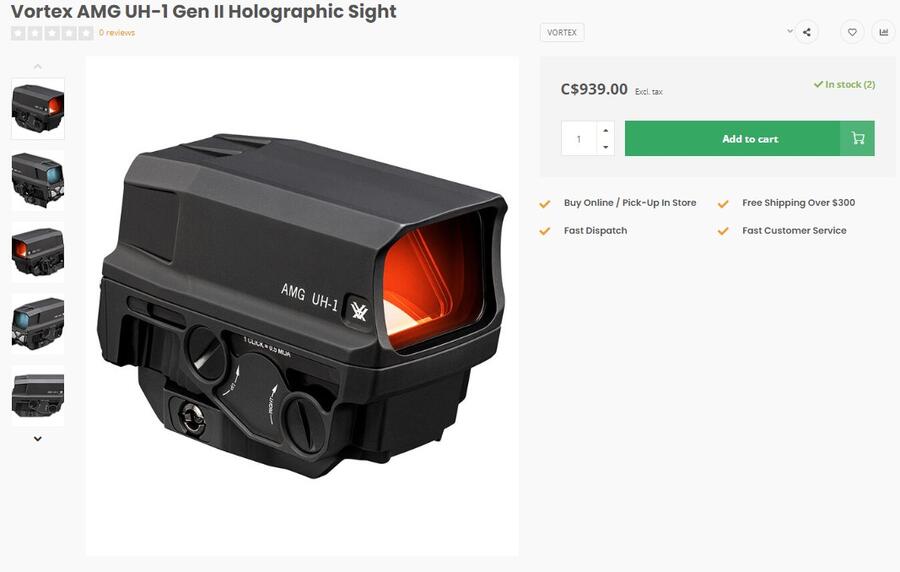Click the VORTEX brand tag
Image resolution: width=900 pixels, height=572 pixels.
click(562, 33)
